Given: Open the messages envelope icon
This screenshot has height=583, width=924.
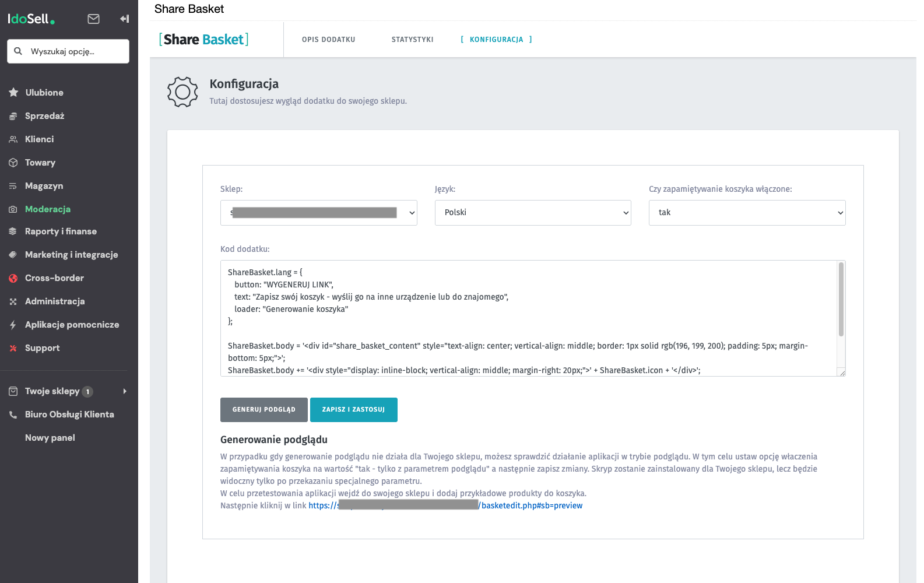Looking at the screenshot, I should point(93,19).
